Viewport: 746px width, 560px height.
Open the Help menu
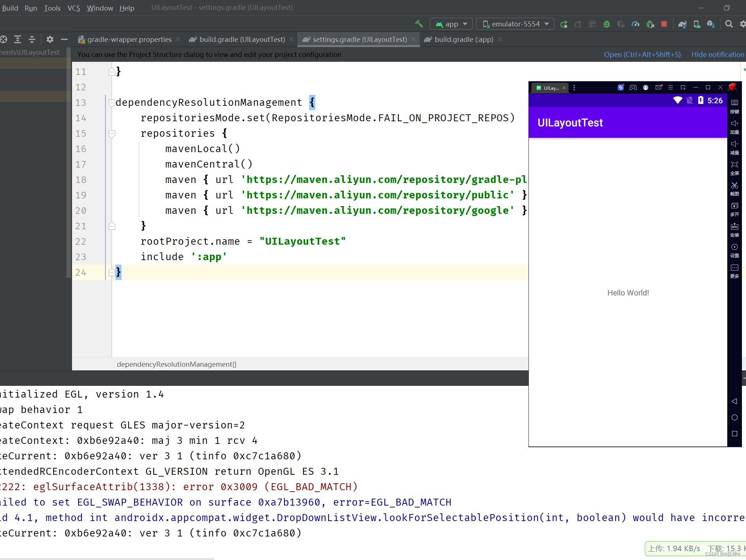pyautogui.click(x=127, y=8)
